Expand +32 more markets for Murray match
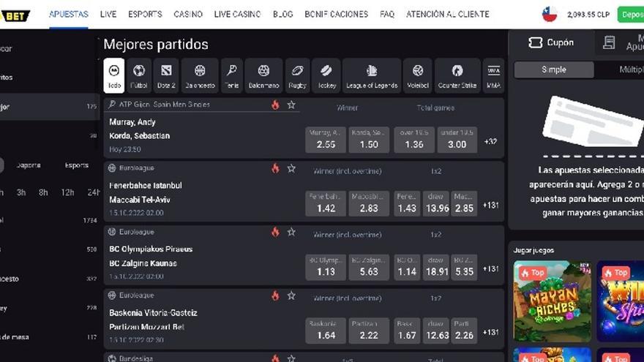 click(x=490, y=142)
